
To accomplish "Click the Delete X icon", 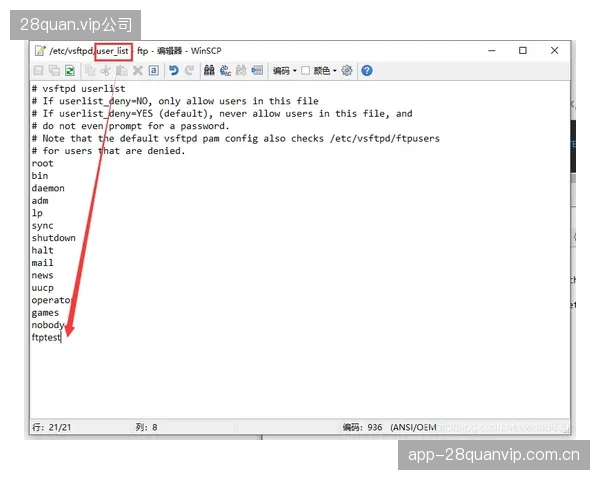I will tap(138, 70).
